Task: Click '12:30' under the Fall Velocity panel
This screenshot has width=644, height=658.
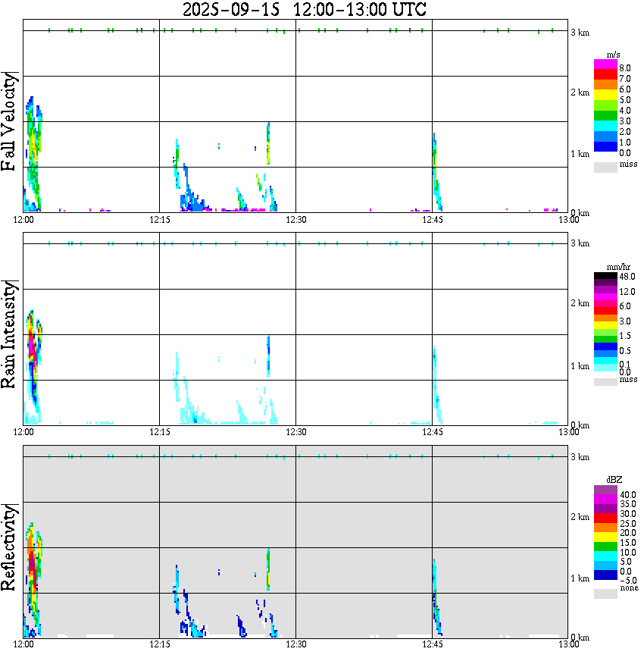Action: tap(295, 220)
